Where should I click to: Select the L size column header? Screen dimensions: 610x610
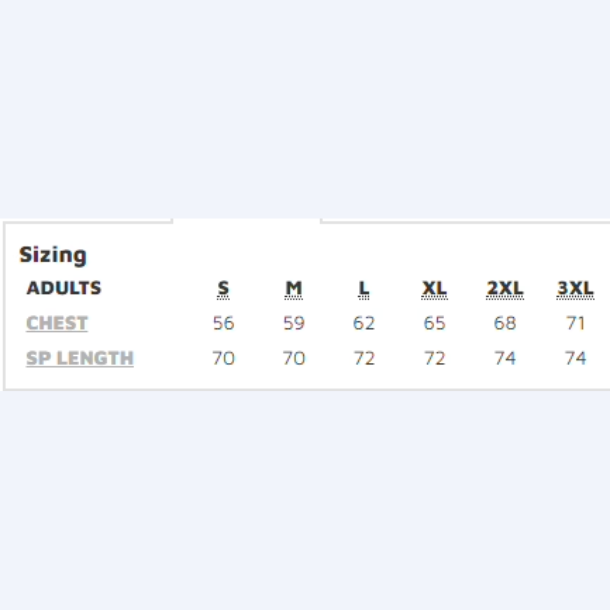click(x=364, y=289)
